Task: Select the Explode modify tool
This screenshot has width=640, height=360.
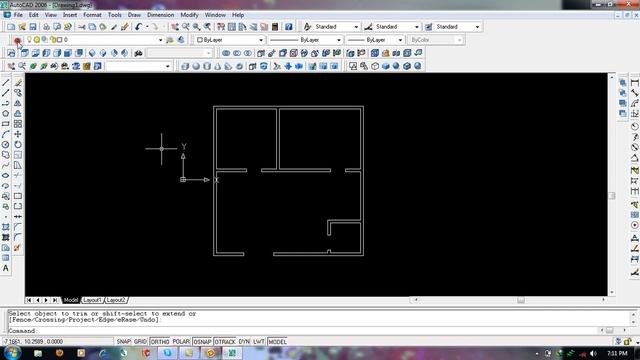Action: [x=17, y=248]
